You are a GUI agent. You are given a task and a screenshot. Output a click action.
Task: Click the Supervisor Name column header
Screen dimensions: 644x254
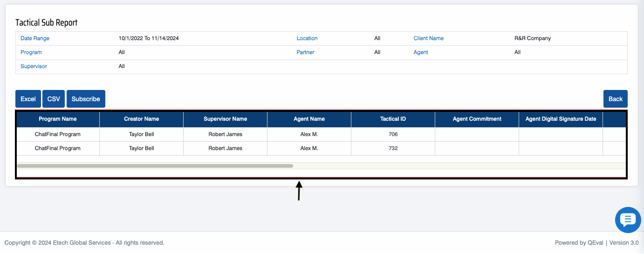[x=225, y=119]
